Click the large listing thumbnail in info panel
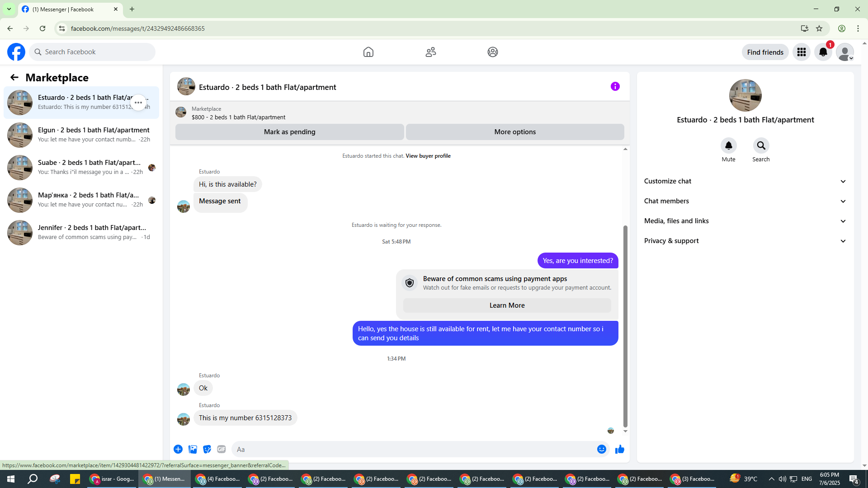Viewport: 868px width, 488px height. coord(745,95)
